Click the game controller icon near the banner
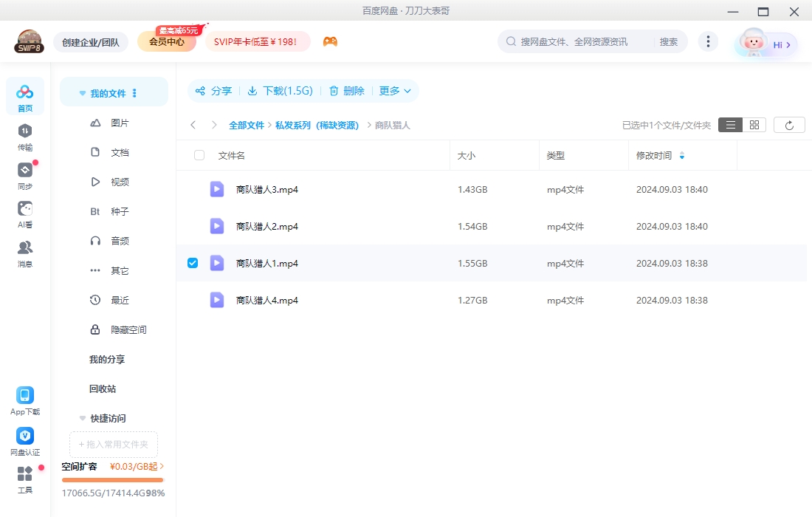Image resolution: width=812 pixels, height=517 pixels. tap(330, 42)
